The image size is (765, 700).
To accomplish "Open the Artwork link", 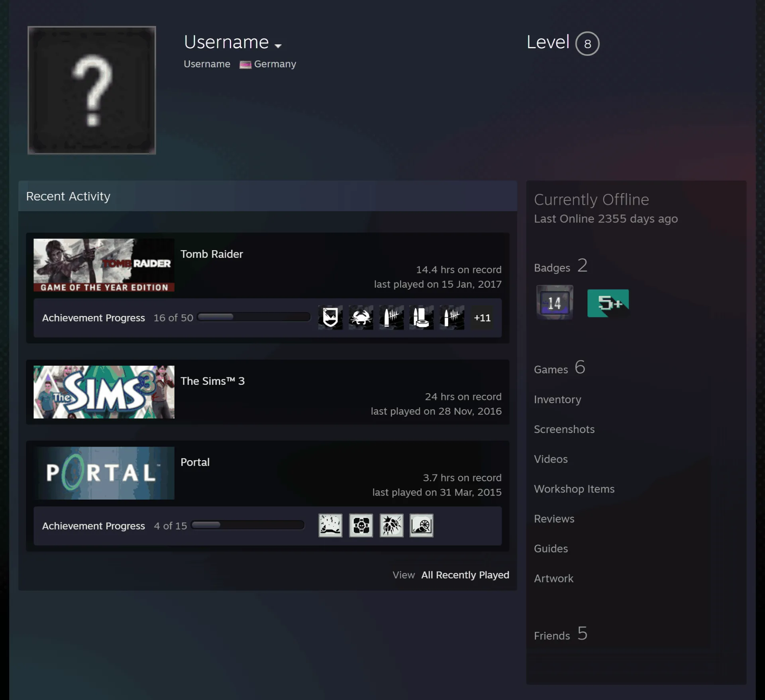I will click(553, 578).
